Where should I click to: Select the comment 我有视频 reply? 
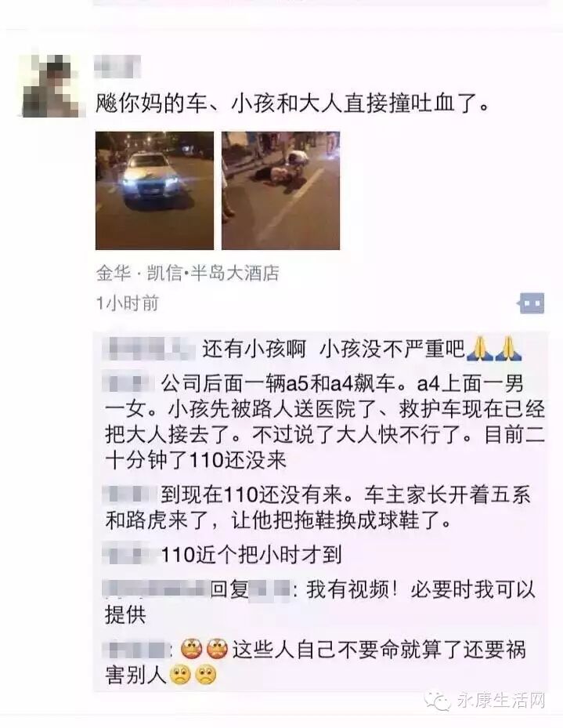(320, 603)
